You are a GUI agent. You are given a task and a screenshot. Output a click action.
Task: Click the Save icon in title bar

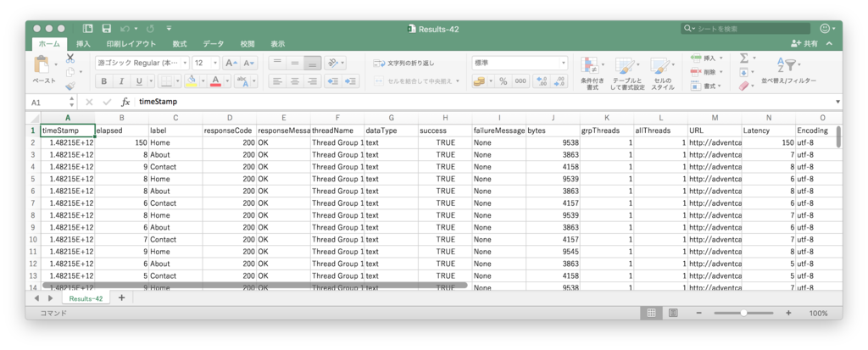coord(106,29)
